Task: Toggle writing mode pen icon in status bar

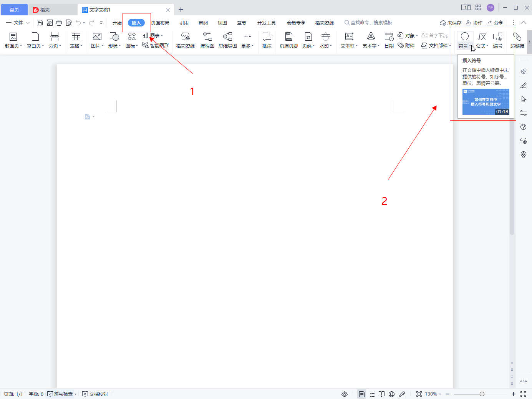Action: pyautogui.click(x=402, y=394)
